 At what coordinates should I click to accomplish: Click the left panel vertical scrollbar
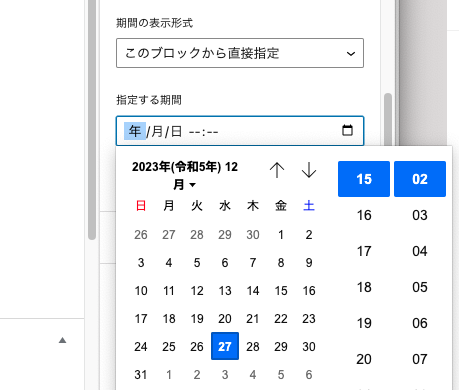point(92,120)
